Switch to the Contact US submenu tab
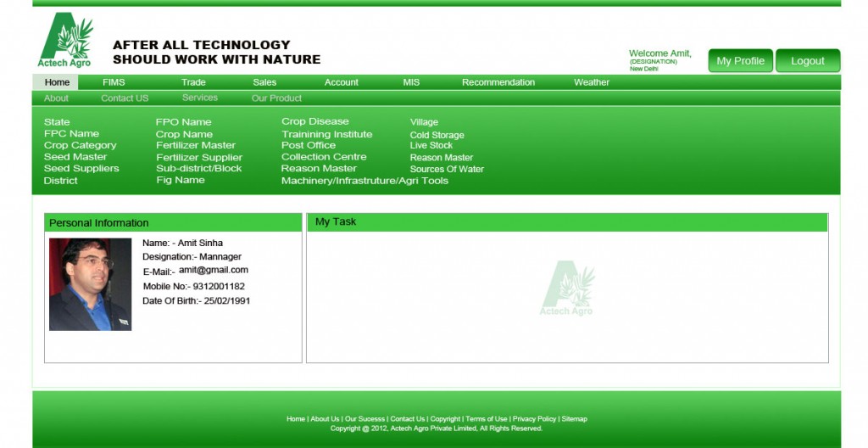 coord(125,98)
